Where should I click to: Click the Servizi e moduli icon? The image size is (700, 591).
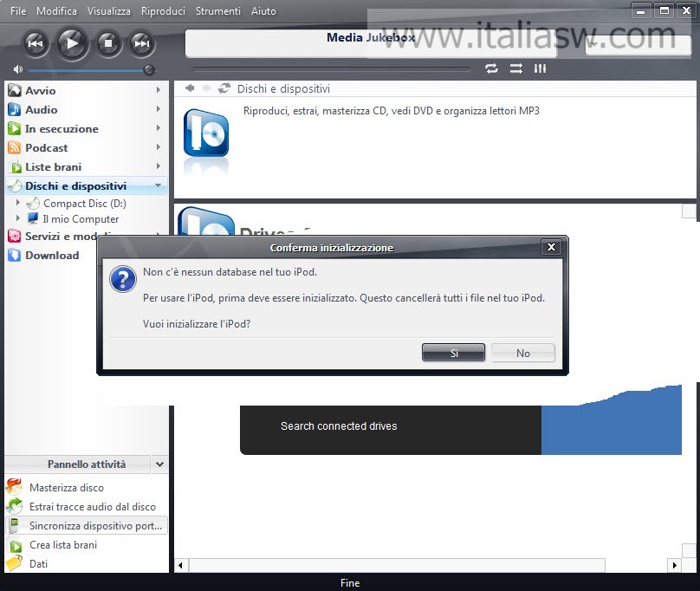tap(14, 236)
